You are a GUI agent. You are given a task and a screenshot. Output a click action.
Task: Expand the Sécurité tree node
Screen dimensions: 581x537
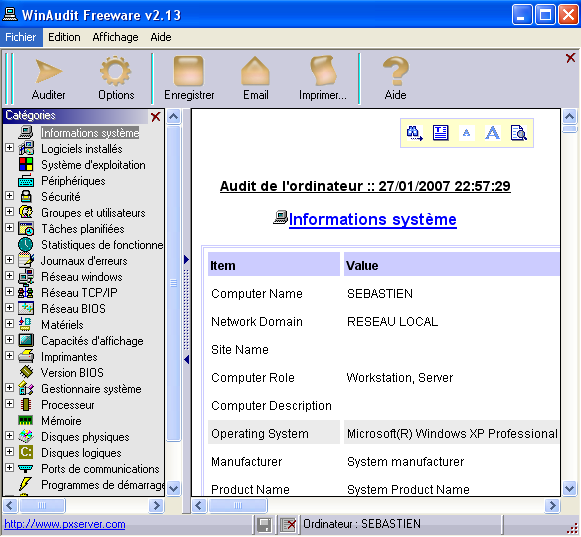[x=10, y=196]
